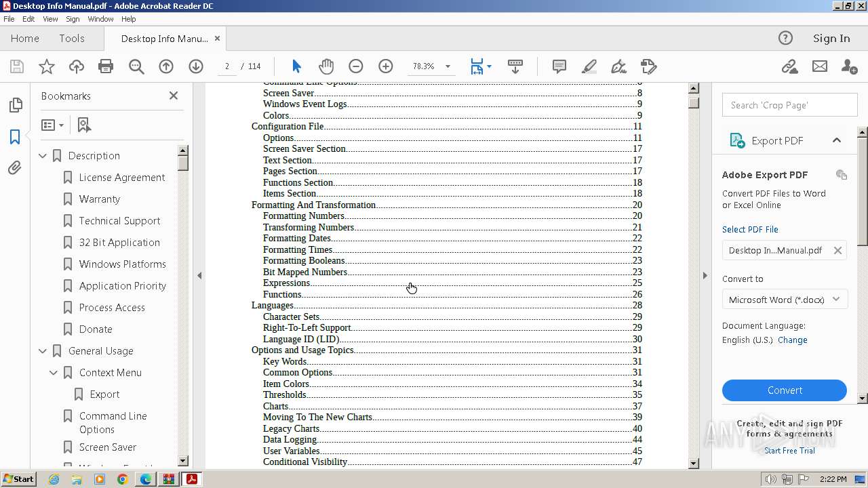
Task: Open the Sign document pen tool
Action: (618, 66)
